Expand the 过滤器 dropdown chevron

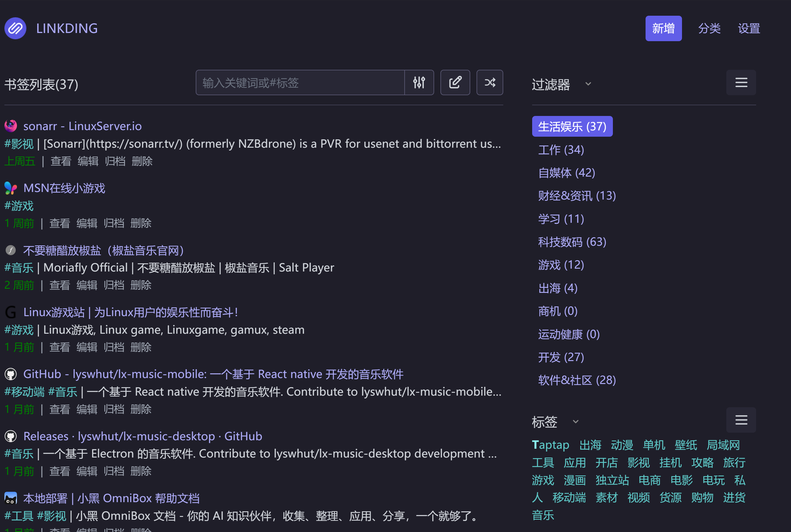588,84
